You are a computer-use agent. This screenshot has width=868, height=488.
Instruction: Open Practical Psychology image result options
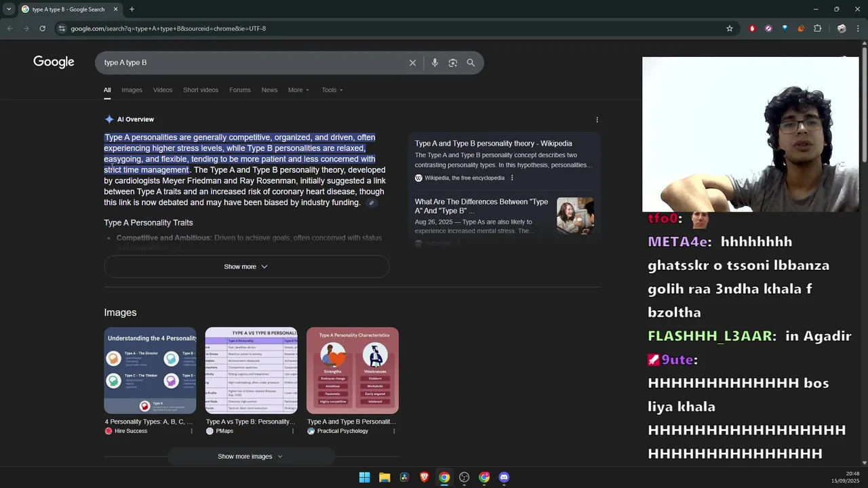(394, 431)
